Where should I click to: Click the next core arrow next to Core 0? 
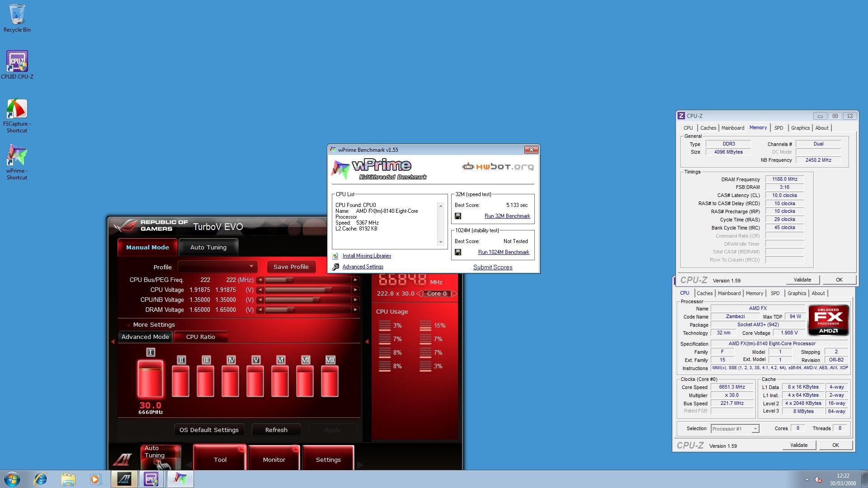click(454, 294)
